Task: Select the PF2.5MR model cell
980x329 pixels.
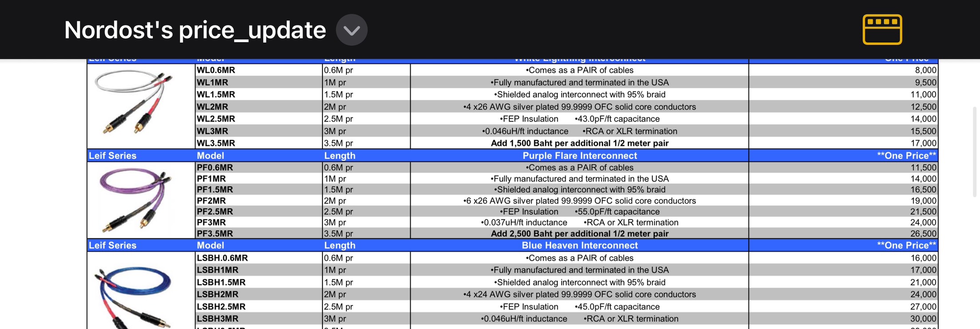Action: pyautogui.click(x=258, y=211)
